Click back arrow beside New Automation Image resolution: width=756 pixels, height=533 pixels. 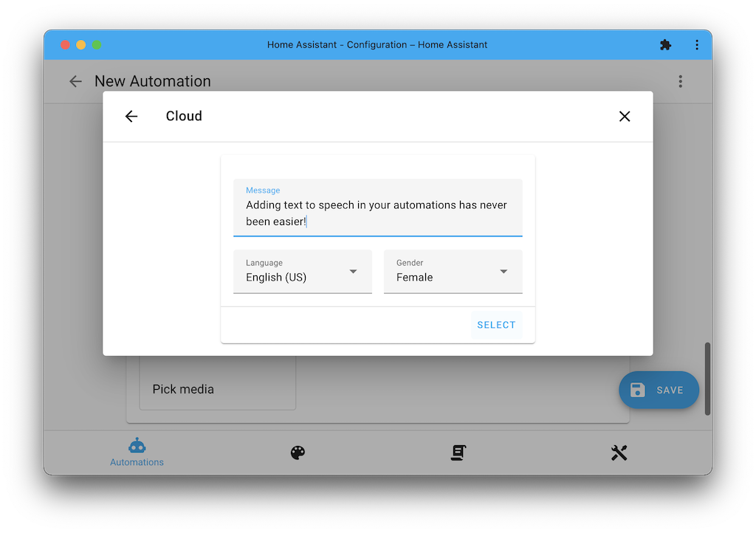pos(75,81)
